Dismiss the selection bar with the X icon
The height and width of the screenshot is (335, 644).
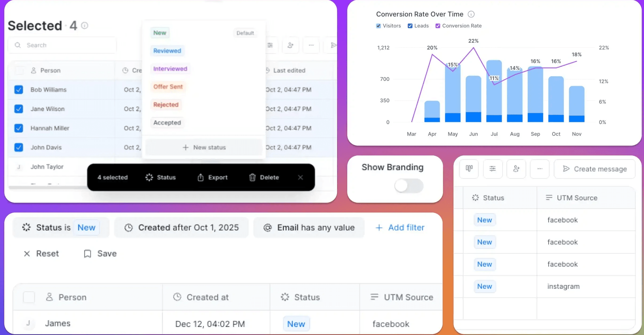point(300,177)
